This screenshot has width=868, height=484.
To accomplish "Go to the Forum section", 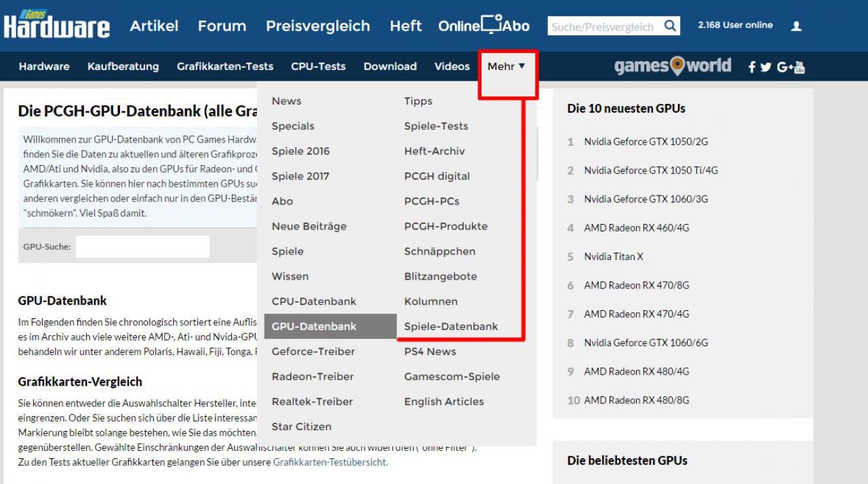I will pos(222,26).
